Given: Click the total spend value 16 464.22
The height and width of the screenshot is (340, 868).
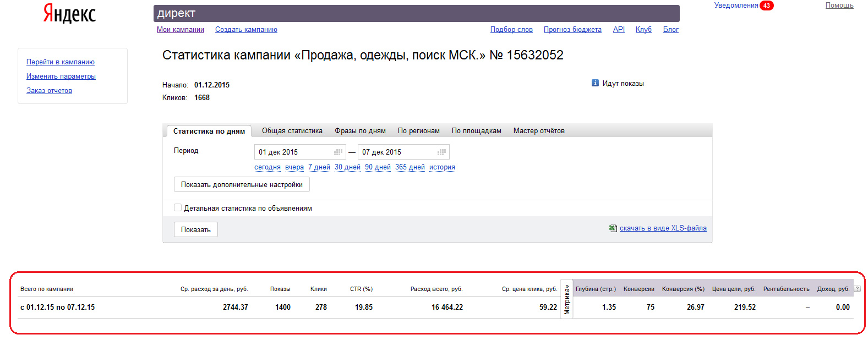Looking at the screenshot, I should pos(447,308).
